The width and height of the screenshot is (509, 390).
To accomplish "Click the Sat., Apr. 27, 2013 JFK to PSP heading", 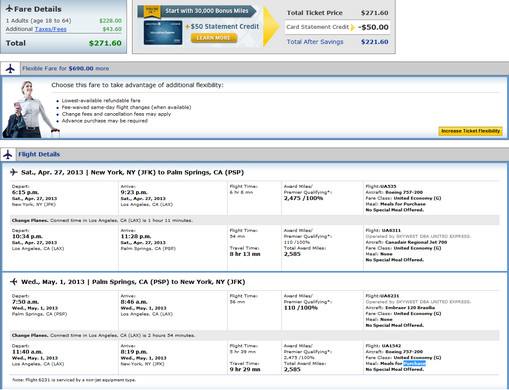I will (132, 172).
